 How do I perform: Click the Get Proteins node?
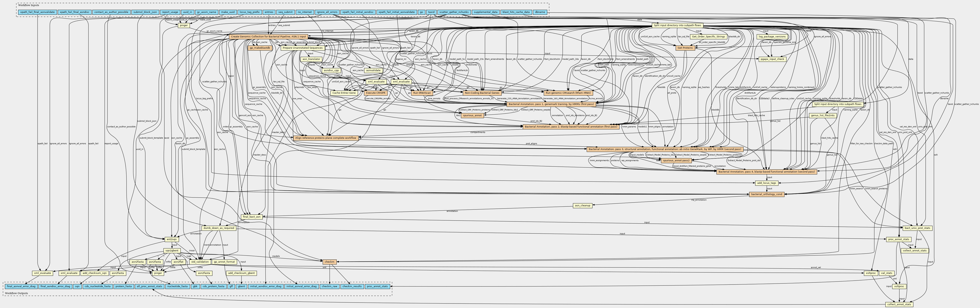(686, 48)
